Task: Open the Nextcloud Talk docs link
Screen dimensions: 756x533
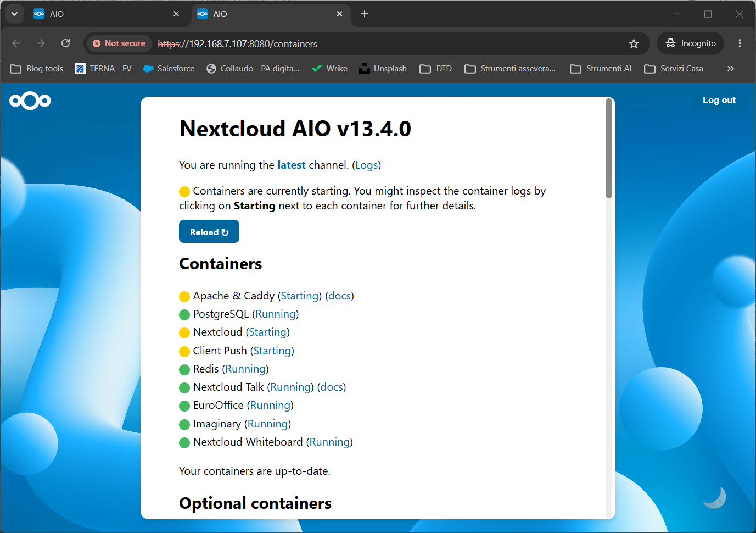Action: tap(332, 387)
